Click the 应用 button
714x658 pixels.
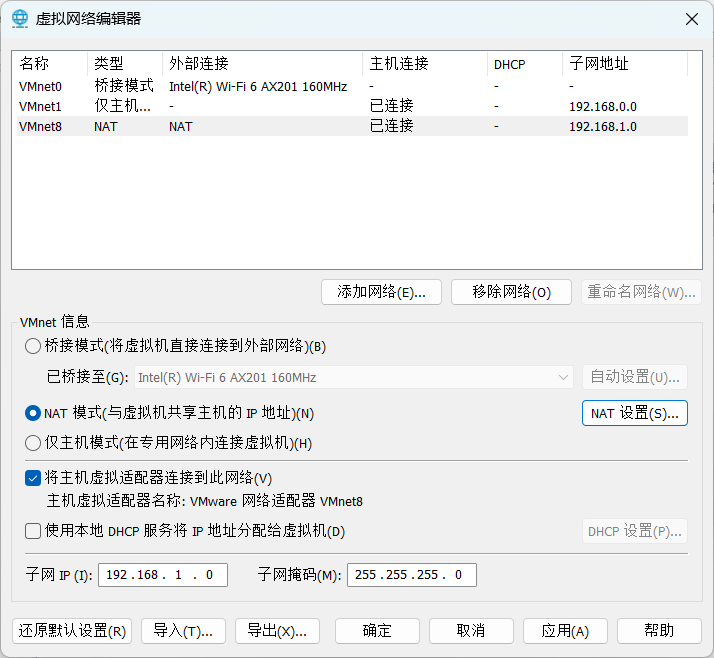tap(565, 631)
